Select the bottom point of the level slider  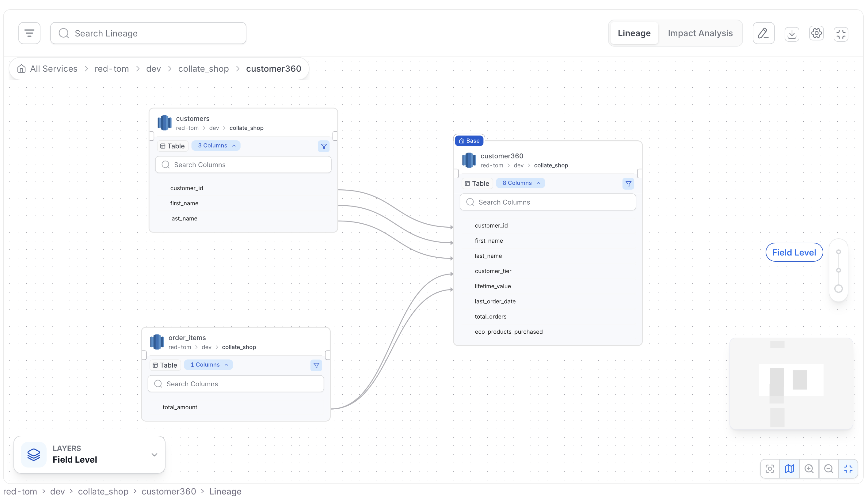pyautogui.click(x=839, y=289)
